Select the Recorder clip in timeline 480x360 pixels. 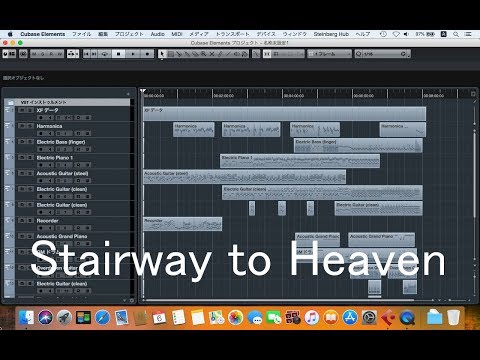tap(183, 224)
